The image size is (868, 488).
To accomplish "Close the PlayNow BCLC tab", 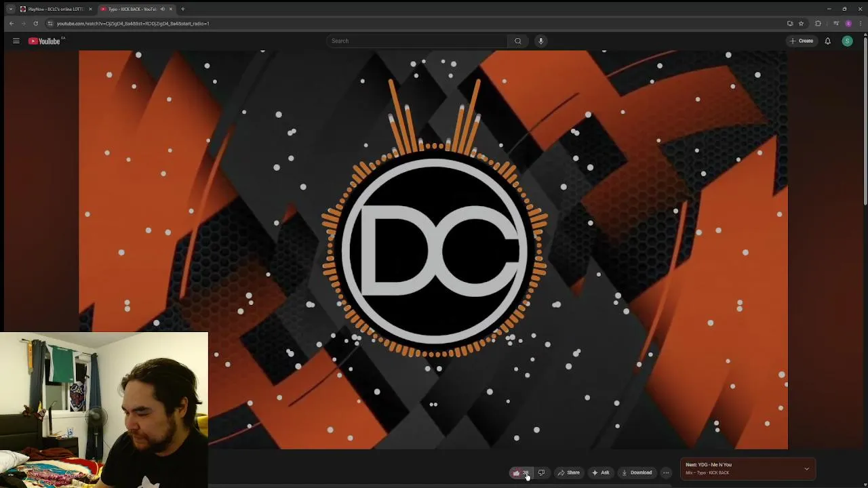I will click(x=90, y=9).
